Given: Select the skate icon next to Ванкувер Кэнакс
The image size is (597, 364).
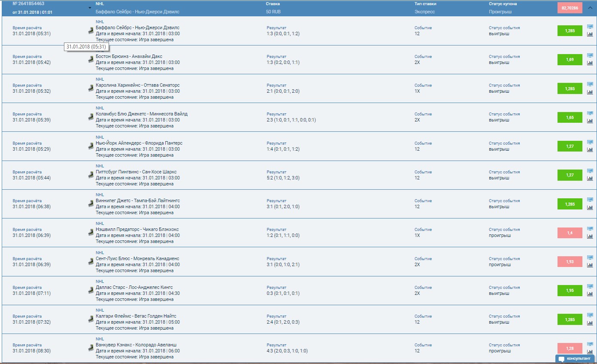Looking at the screenshot, I should (91, 348).
